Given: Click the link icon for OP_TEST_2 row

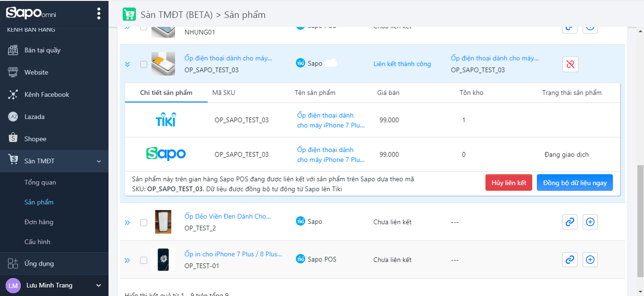Looking at the screenshot, I should click(570, 222).
